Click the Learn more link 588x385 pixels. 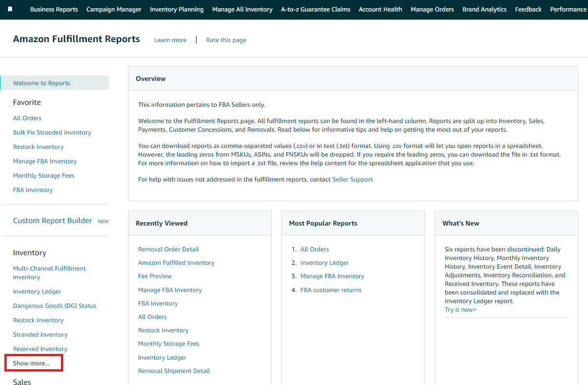[x=170, y=40]
